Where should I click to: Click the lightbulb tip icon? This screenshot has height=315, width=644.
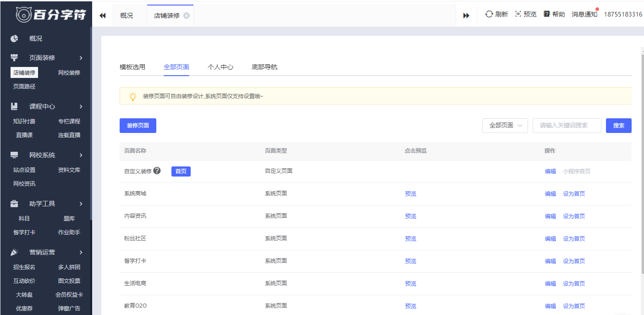(133, 96)
